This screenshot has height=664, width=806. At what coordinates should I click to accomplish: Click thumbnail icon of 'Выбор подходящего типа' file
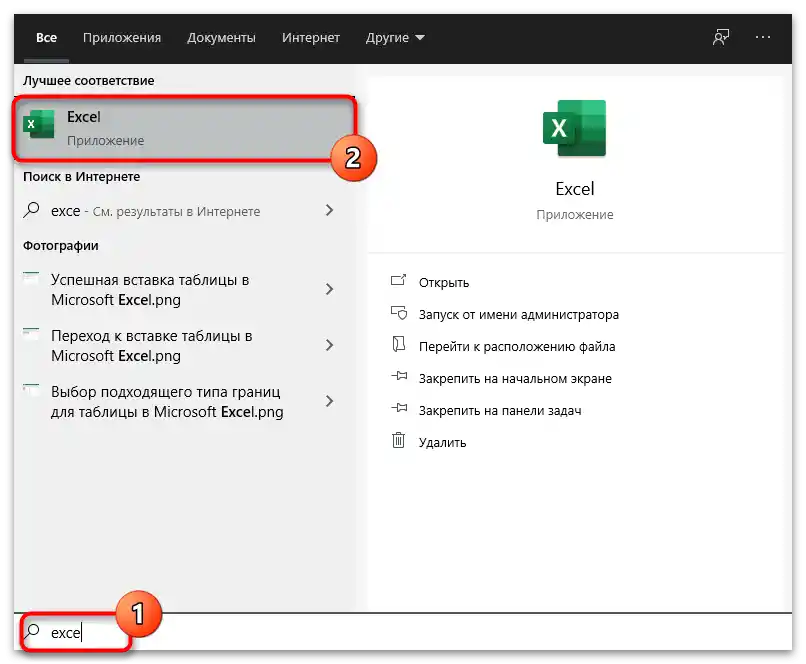[x=31, y=390]
